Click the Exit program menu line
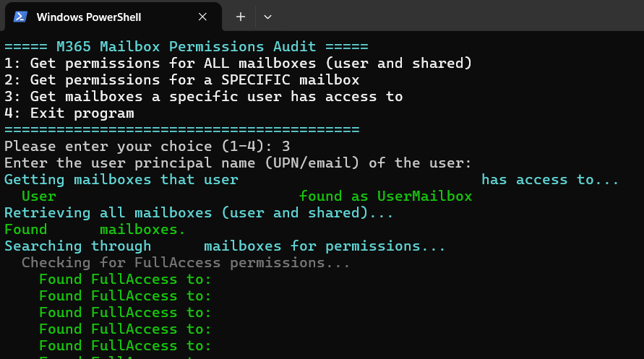 pos(69,113)
